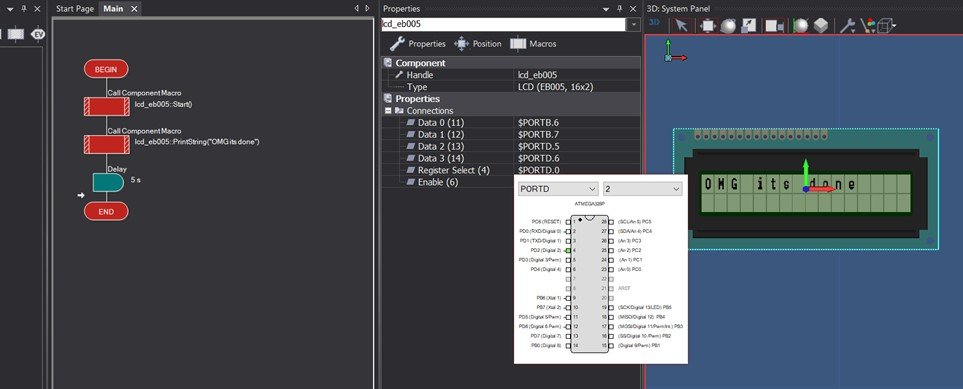This screenshot has width=963, height=389.
Task: Activate the rotate sphere view tool
Action: click(728, 26)
